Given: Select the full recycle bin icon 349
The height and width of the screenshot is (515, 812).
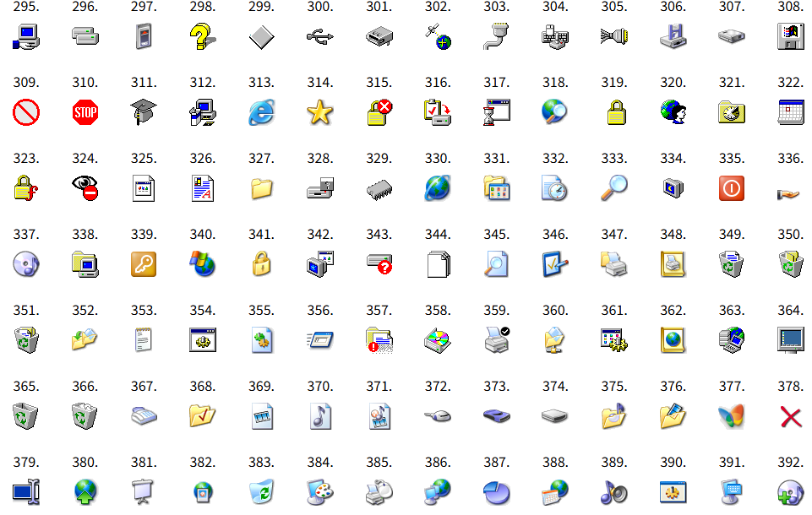Looking at the screenshot, I should (x=731, y=264).
